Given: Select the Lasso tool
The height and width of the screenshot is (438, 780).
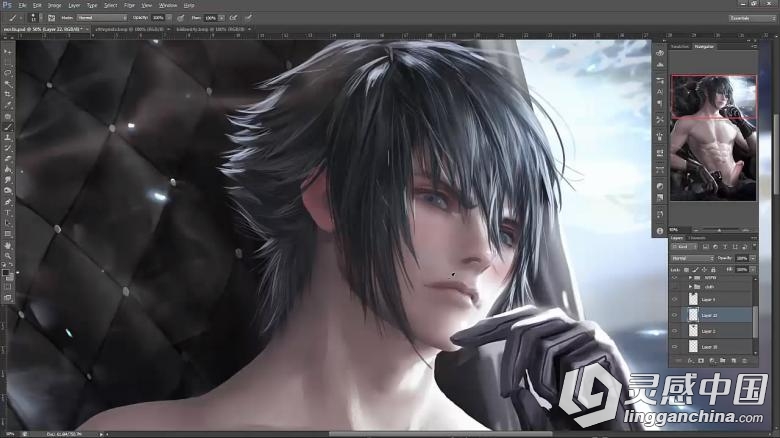Looking at the screenshot, I should click(7, 73).
